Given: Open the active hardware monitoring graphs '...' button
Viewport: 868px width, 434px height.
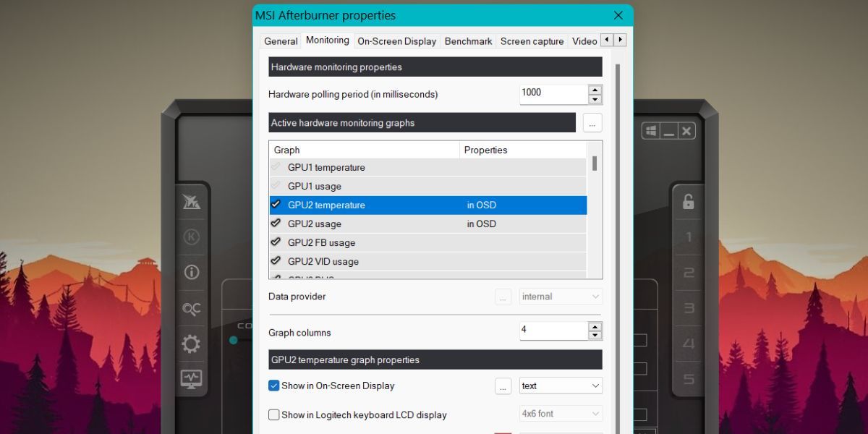Looking at the screenshot, I should tap(592, 122).
